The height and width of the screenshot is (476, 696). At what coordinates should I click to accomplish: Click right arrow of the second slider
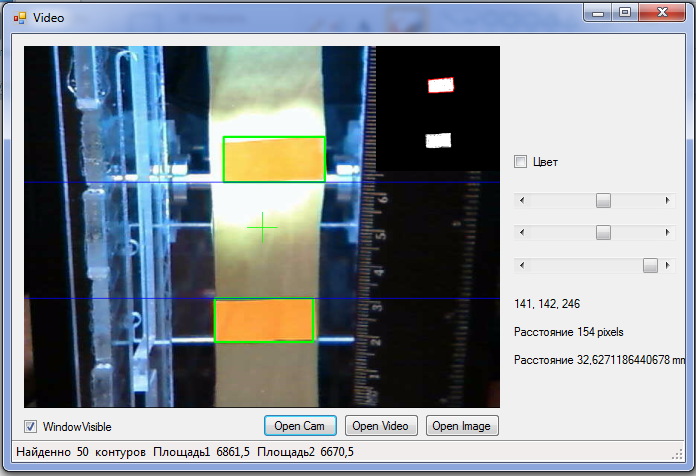[668, 233]
